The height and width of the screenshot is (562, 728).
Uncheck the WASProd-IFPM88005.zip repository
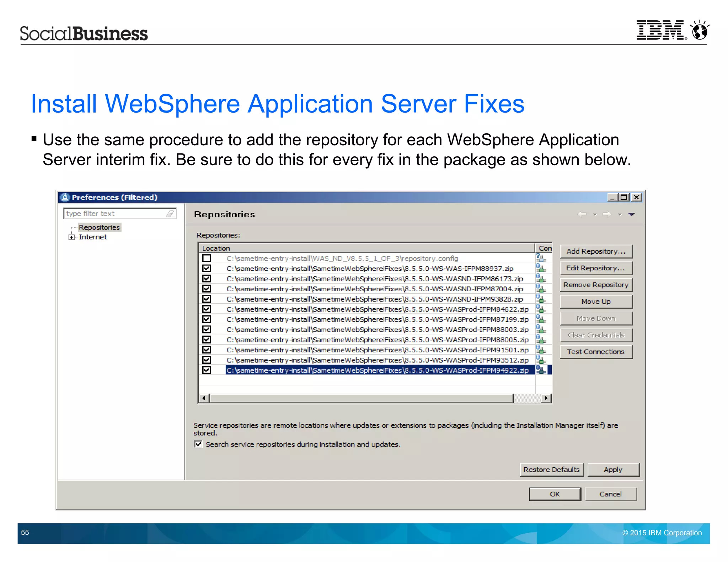coord(207,340)
